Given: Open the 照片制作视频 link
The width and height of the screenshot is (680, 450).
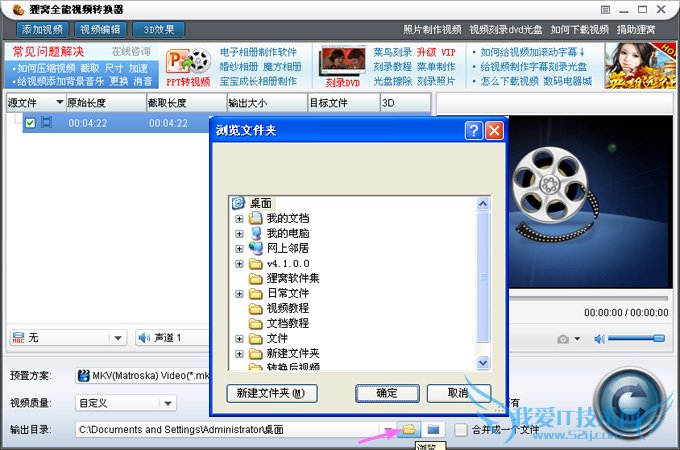Looking at the screenshot, I should [432, 29].
